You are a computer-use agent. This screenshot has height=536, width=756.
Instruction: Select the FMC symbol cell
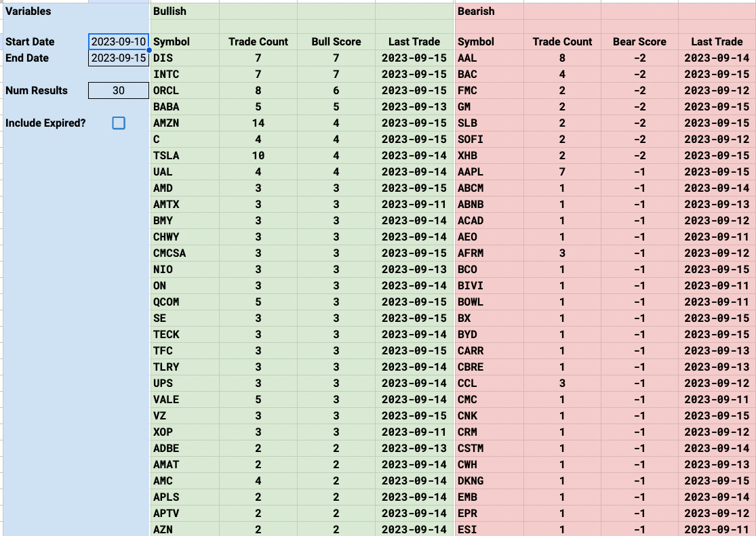point(489,91)
